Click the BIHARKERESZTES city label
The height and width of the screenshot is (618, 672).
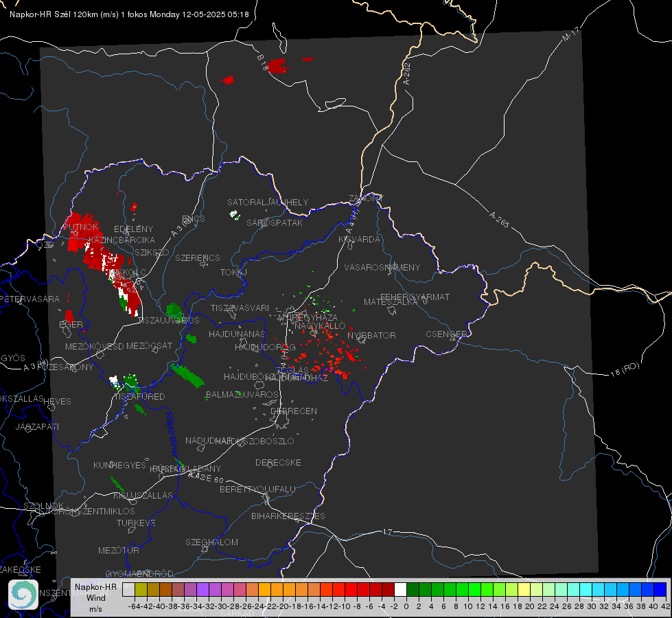pyautogui.click(x=288, y=516)
